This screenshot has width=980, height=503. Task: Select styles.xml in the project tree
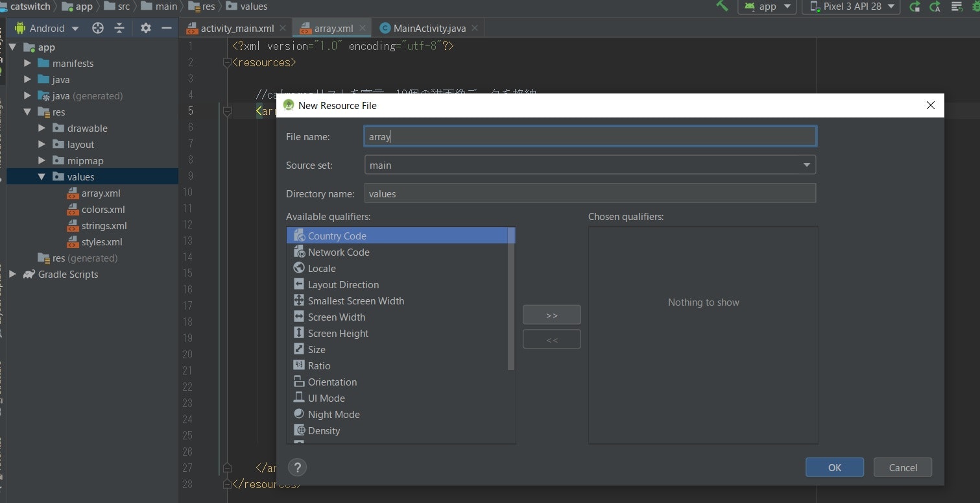(x=95, y=241)
